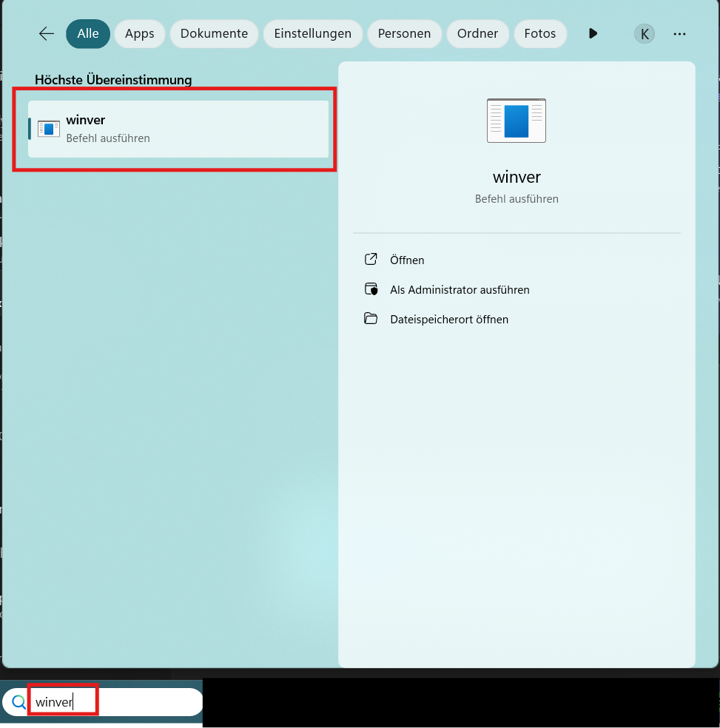Choose Als Administrator ausführen
The width and height of the screenshot is (720, 728).
pyautogui.click(x=460, y=290)
